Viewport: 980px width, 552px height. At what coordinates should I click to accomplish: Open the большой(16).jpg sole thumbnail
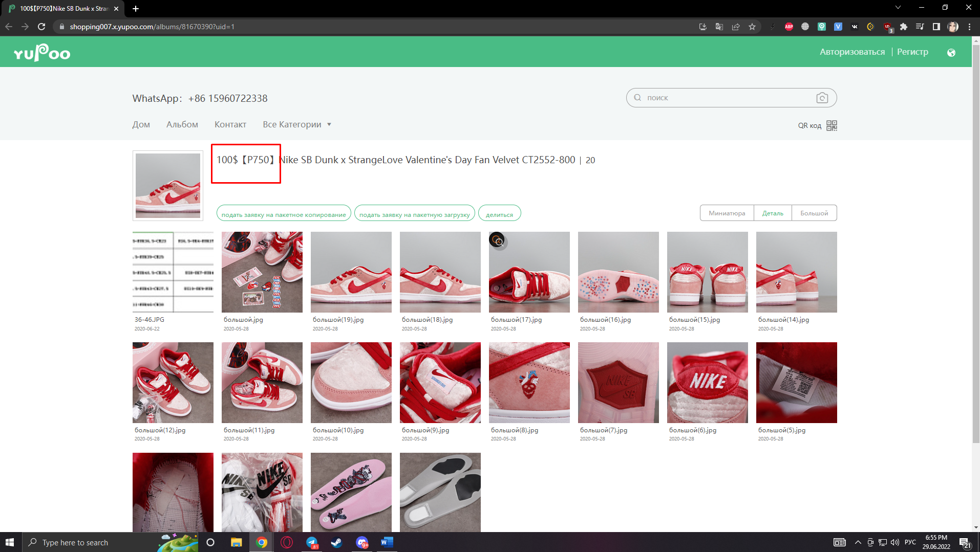619,272
